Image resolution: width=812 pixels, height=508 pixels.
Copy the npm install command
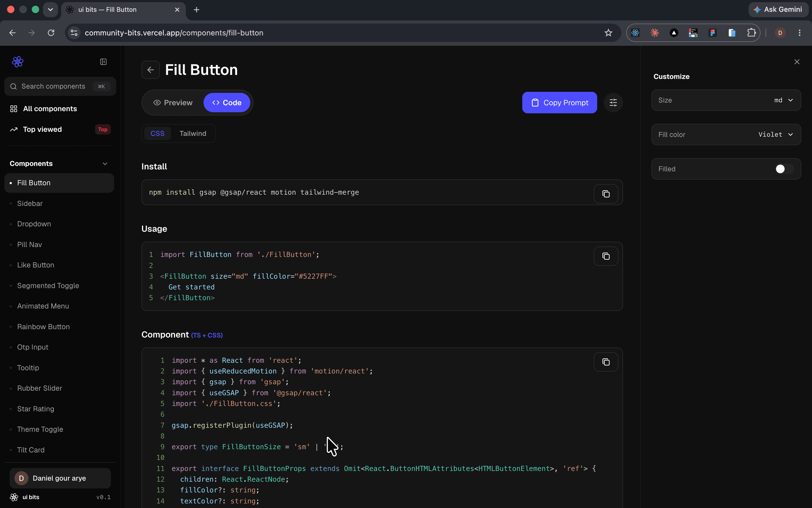tap(606, 194)
